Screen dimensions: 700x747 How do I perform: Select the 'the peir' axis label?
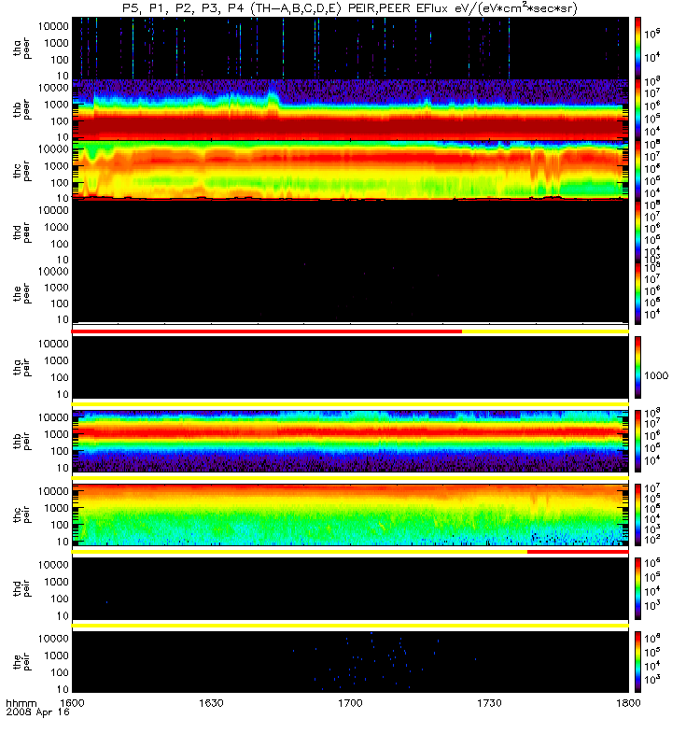pos(21,662)
